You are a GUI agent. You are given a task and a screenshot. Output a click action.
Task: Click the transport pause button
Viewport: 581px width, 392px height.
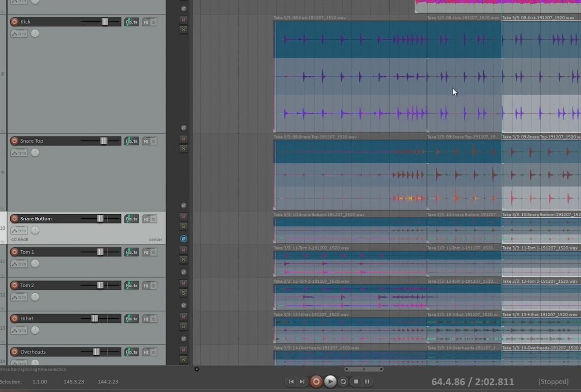367,381
